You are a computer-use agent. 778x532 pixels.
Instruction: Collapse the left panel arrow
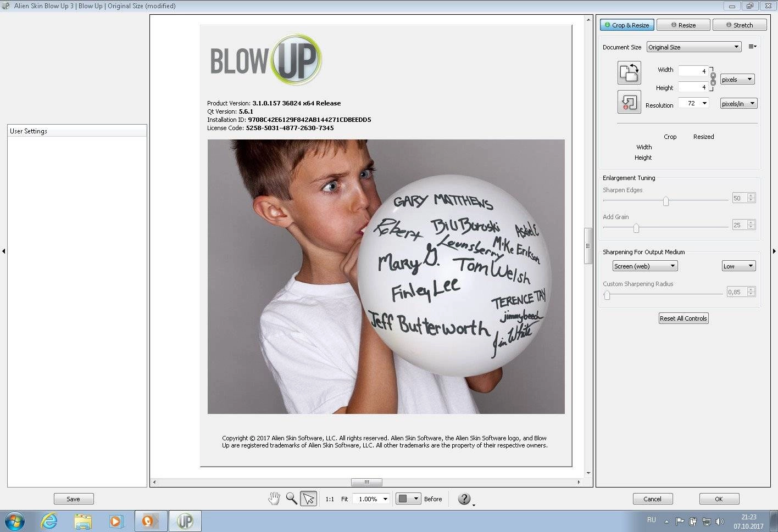point(3,251)
